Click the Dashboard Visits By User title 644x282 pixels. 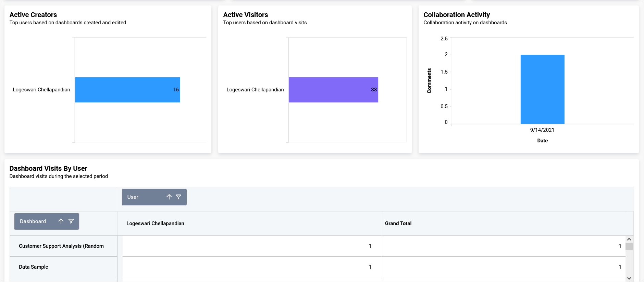point(48,168)
